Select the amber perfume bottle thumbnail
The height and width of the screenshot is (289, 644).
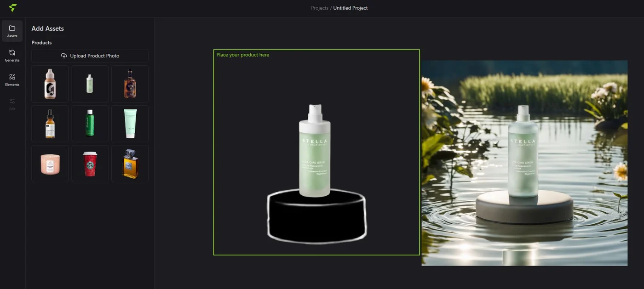pyautogui.click(x=130, y=164)
